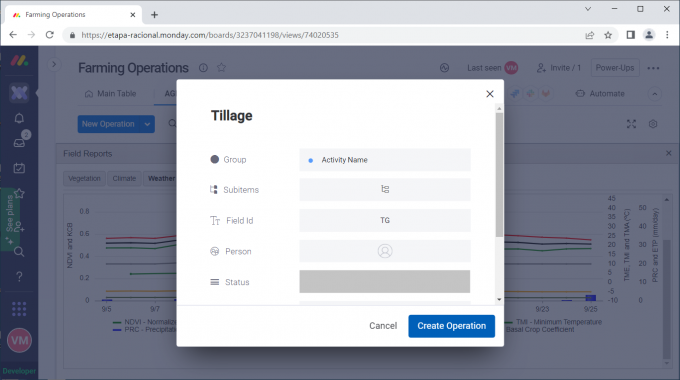Open the Chrome profile icon
This screenshot has width=680, height=380.
tap(649, 35)
